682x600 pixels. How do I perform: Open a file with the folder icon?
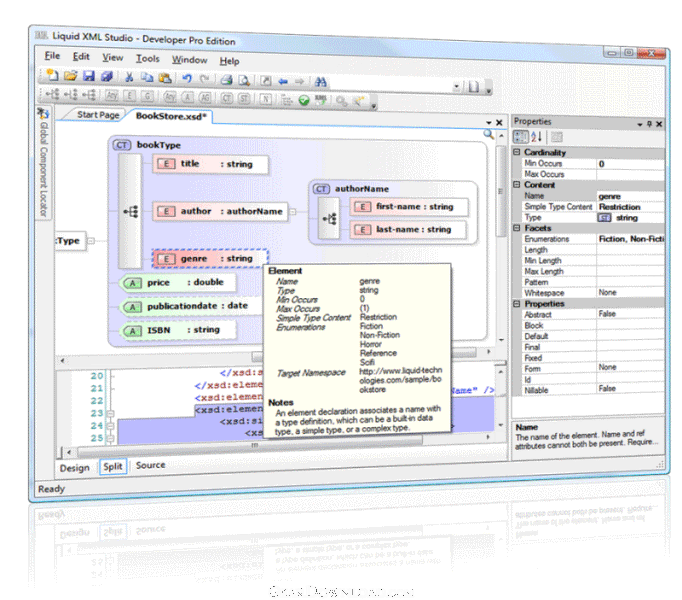(x=70, y=76)
